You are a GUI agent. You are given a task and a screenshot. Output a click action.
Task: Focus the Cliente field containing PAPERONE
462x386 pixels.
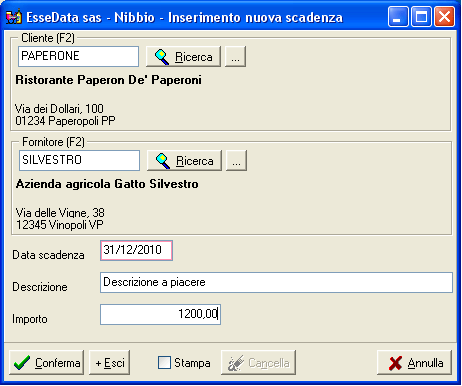(79, 56)
